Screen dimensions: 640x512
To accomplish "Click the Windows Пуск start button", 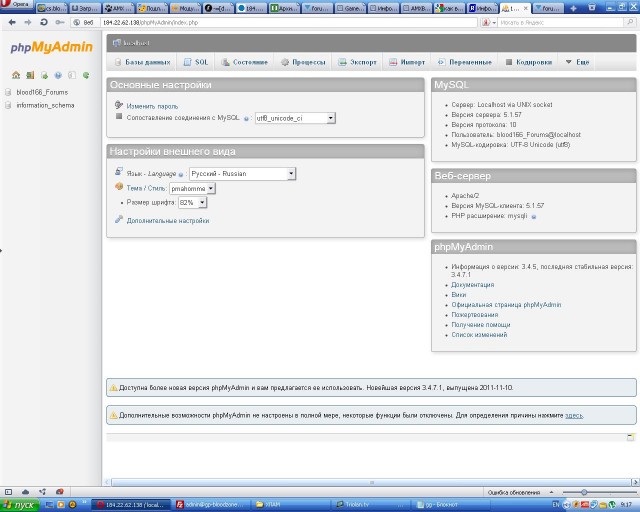I will click(x=19, y=505).
